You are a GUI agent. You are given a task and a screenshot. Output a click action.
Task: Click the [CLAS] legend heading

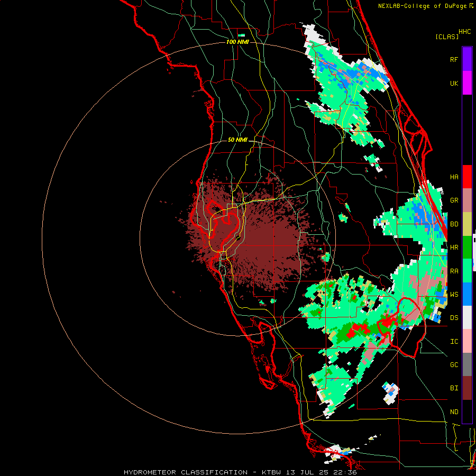click(x=447, y=36)
